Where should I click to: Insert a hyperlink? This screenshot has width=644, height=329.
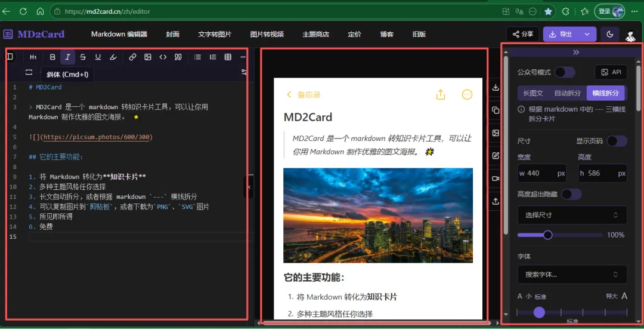pos(132,57)
